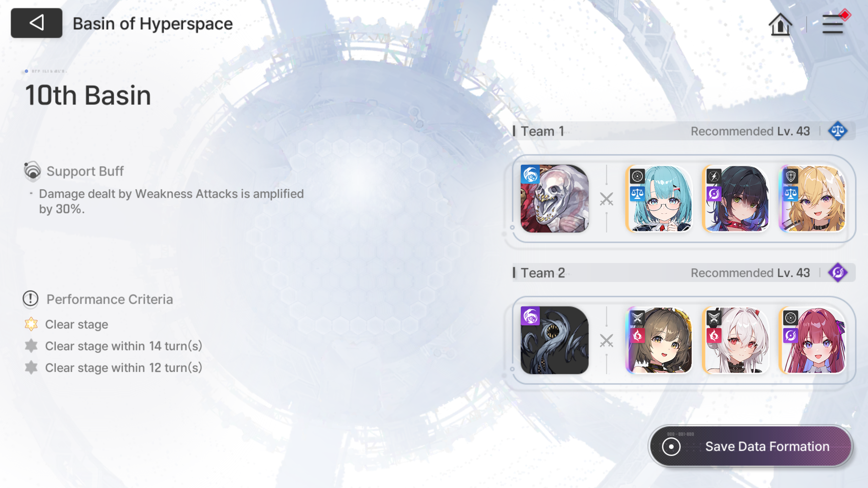This screenshot has width=868, height=488.
Task: Tap the Team 1 blue scales attribute icon
Action: pyautogui.click(x=837, y=131)
